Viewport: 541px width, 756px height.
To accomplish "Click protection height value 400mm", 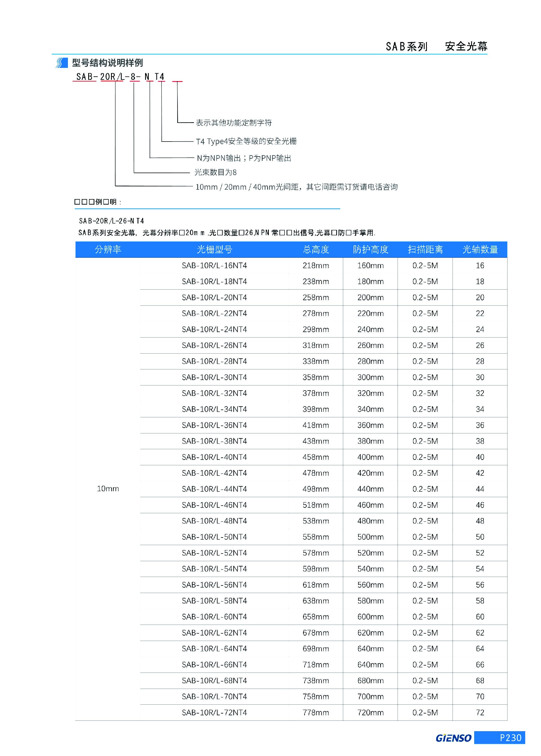I will pos(371,457).
